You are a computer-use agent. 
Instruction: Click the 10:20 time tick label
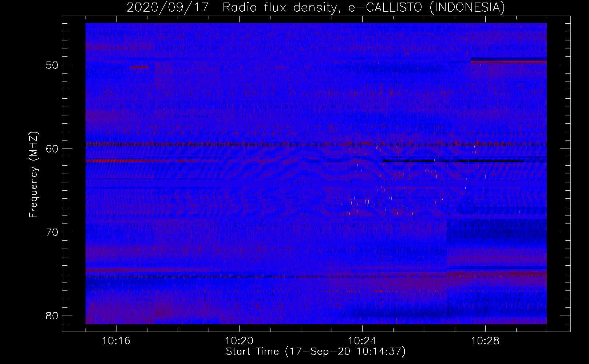coord(239,341)
